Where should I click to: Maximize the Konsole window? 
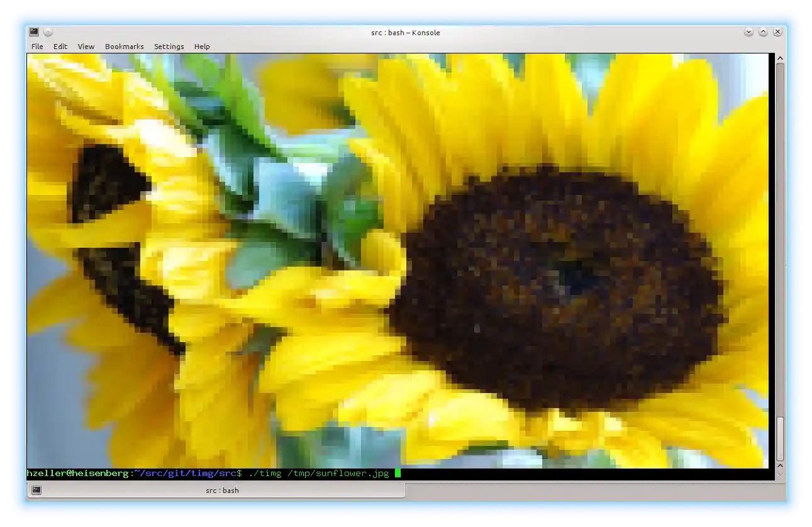tap(763, 32)
